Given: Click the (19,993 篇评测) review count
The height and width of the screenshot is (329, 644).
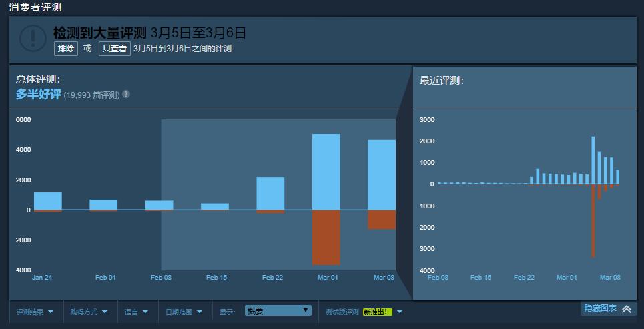Looking at the screenshot, I should (x=91, y=95).
